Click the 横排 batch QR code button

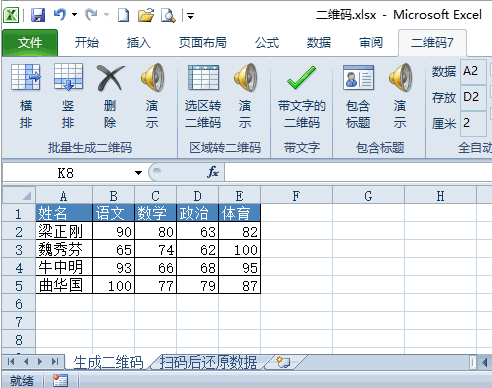26,96
